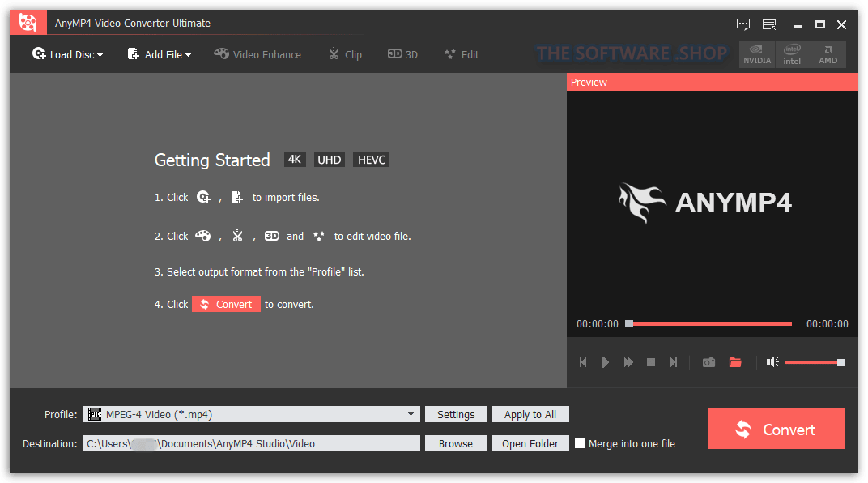
Task: Take a snapshot with camera icon
Action: [708, 362]
